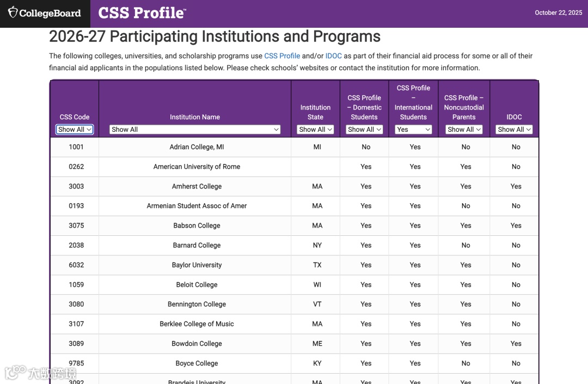Click CSS code 3089
Viewport: 588px width, 384px height.
(76, 344)
